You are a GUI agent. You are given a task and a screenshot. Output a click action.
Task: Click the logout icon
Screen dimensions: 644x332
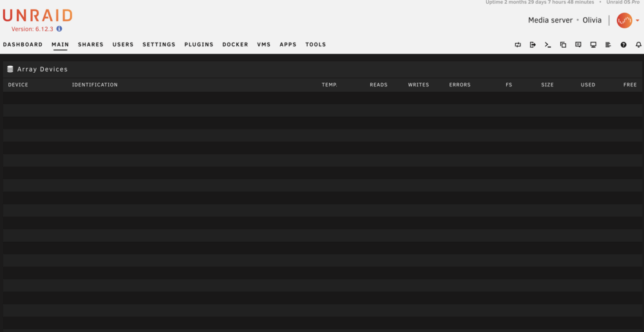tap(533, 44)
